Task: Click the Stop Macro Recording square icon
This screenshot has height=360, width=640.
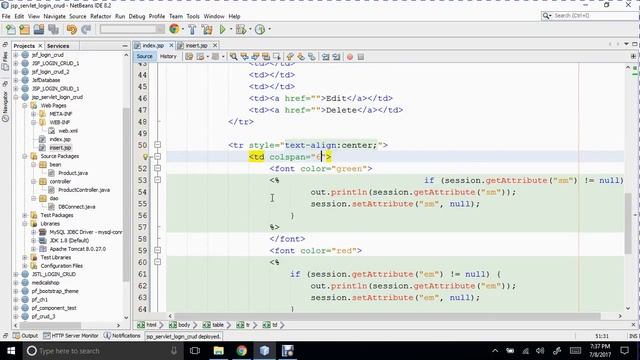Action: (361, 57)
